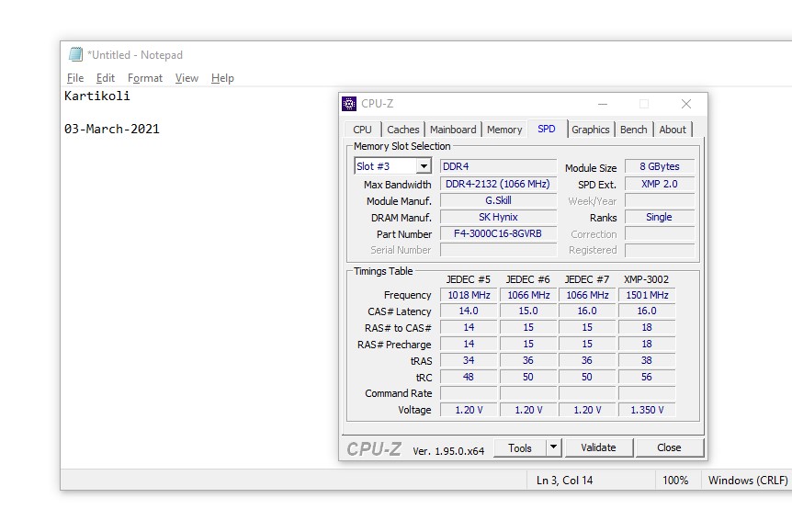Minimize the CPU-Z window

[602, 104]
